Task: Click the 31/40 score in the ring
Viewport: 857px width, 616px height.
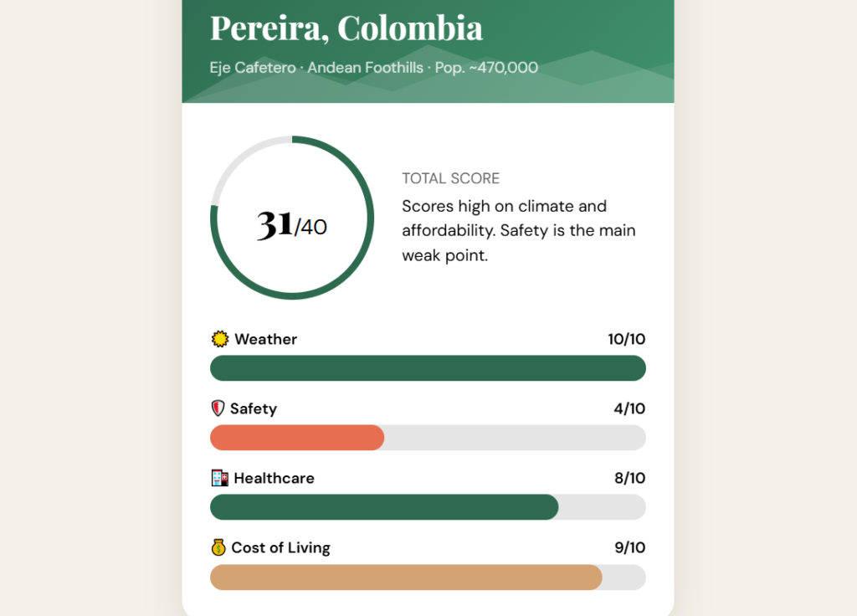Action: (x=291, y=224)
